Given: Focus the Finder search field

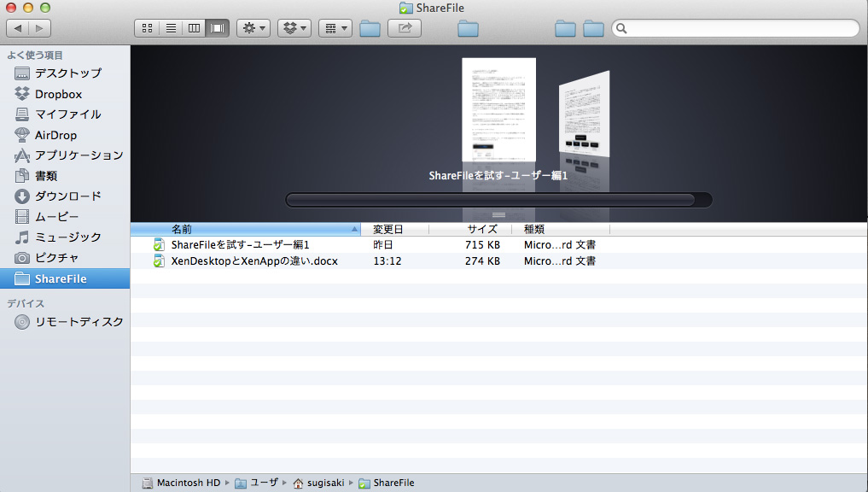Looking at the screenshot, I should (x=736, y=28).
